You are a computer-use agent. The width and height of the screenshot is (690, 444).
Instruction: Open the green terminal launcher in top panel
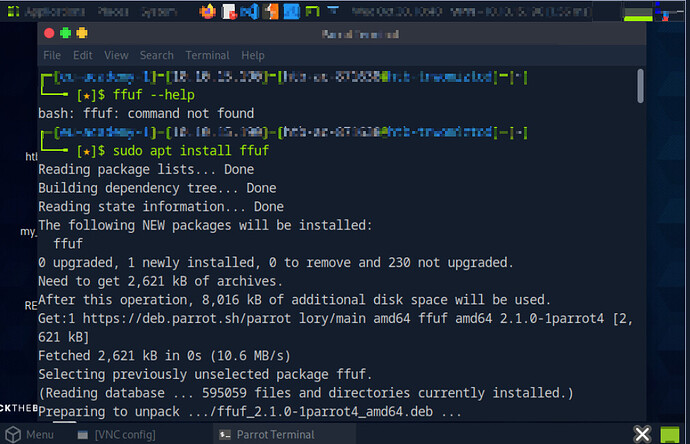tap(312, 11)
